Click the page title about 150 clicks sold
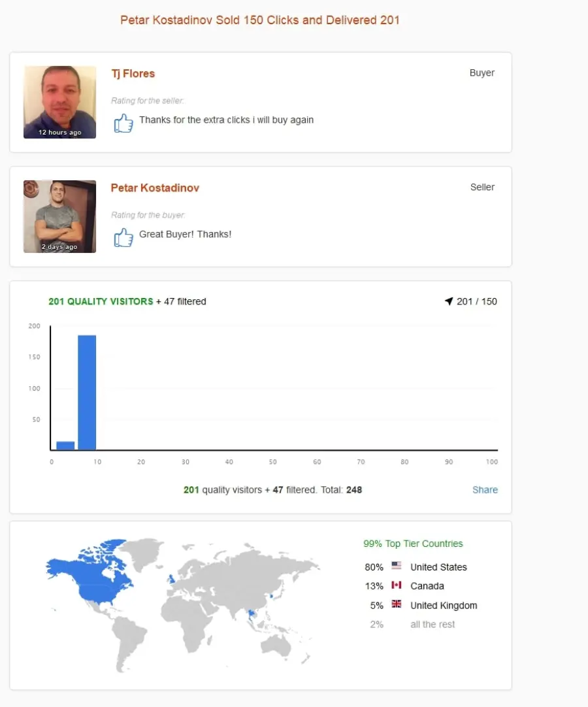Image resolution: width=588 pixels, height=707 pixels. (260, 20)
